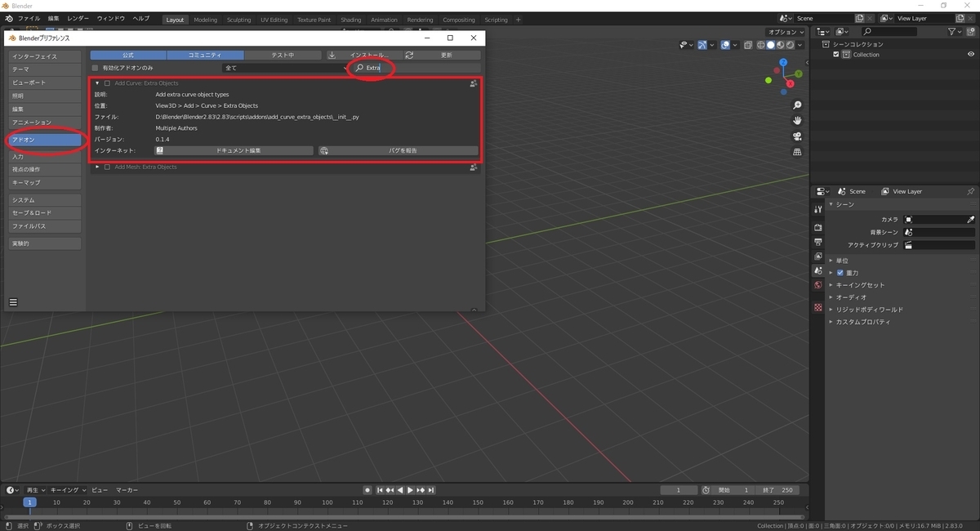The image size is (980, 531).
Task: Open the View Layer properties tab icon
Action: coord(818,256)
